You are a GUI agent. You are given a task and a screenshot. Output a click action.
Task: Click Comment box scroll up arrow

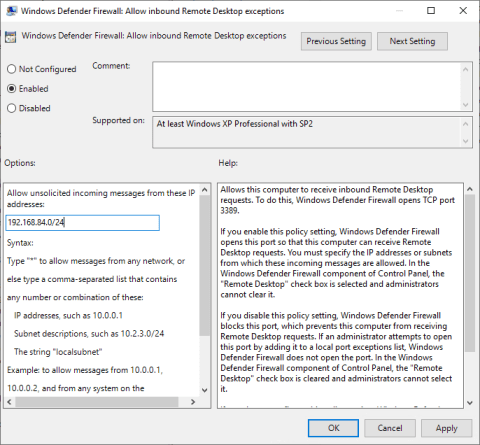[x=466, y=69]
